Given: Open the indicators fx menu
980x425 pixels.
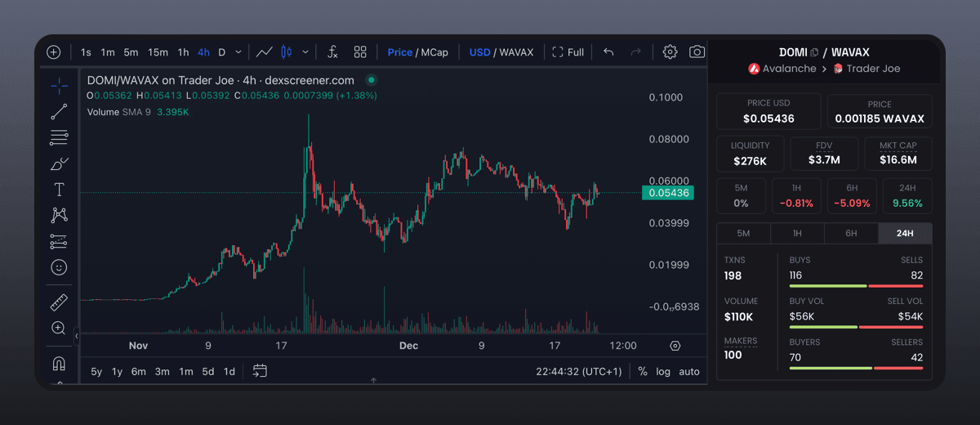Looking at the screenshot, I should pyautogui.click(x=332, y=52).
